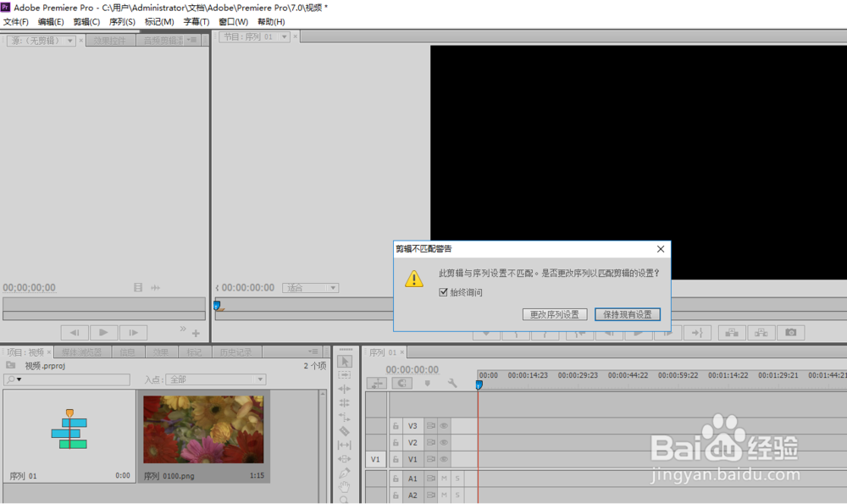Click the timeline ruler playhead handle
Viewport: 847px width, 504px height.
(479, 385)
